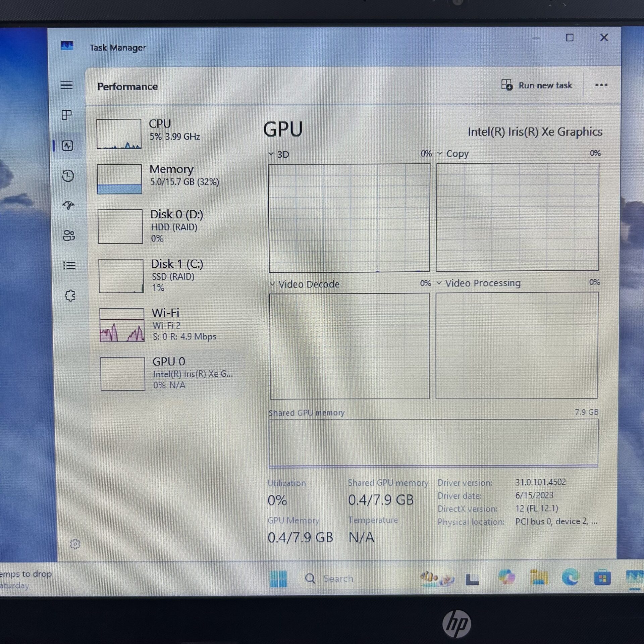Maximize the Task Manager window
This screenshot has height=644, width=644.
pyautogui.click(x=570, y=38)
